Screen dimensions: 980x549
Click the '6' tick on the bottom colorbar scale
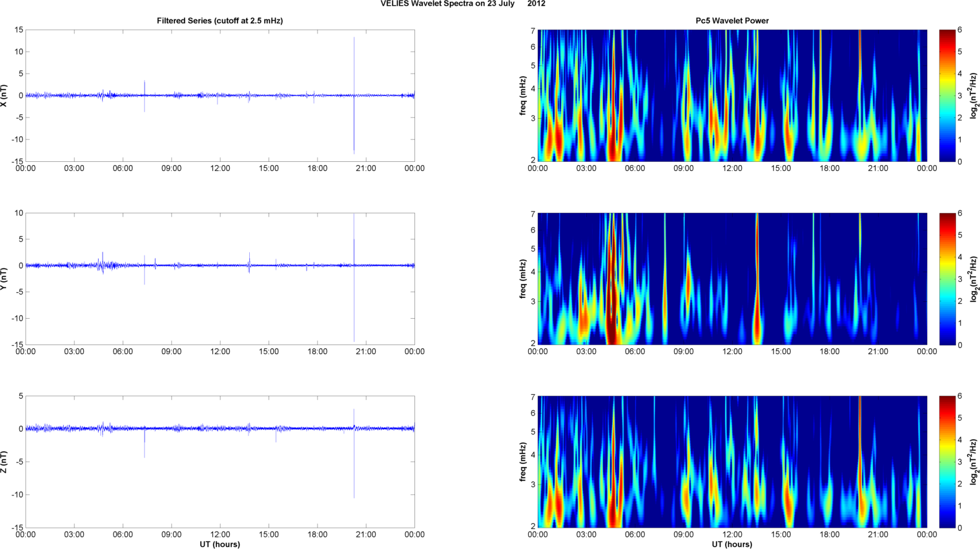(960, 396)
